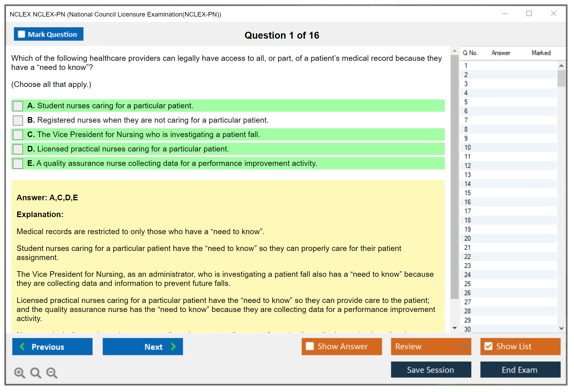
Task: Select question 16 in the list
Action: 467,202
